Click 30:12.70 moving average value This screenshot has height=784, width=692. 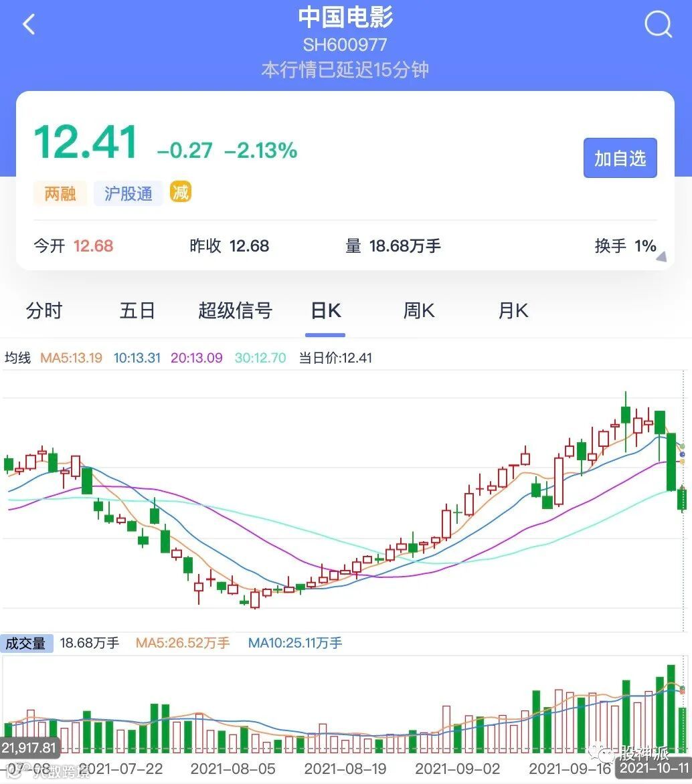[x=260, y=358]
